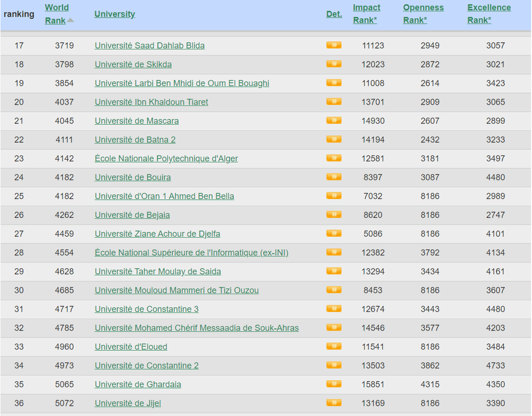
Task: Toggle the World Rank sort arrow
Action: click(x=70, y=20)
